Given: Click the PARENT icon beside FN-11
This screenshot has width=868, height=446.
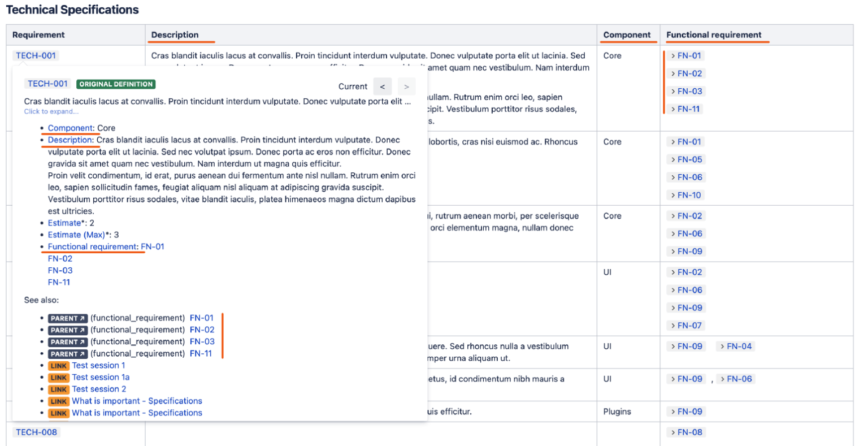Looking at the screenshot, I should [x=67, y=354].
